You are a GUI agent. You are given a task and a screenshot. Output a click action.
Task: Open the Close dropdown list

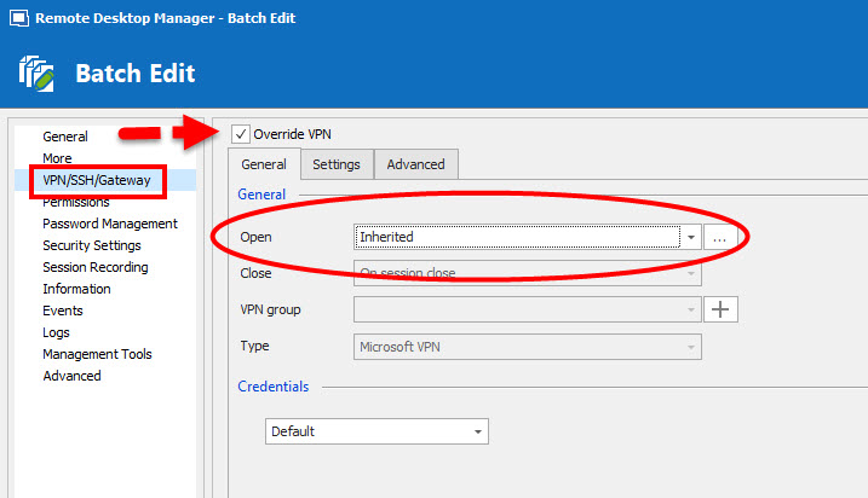click(690, 273)
